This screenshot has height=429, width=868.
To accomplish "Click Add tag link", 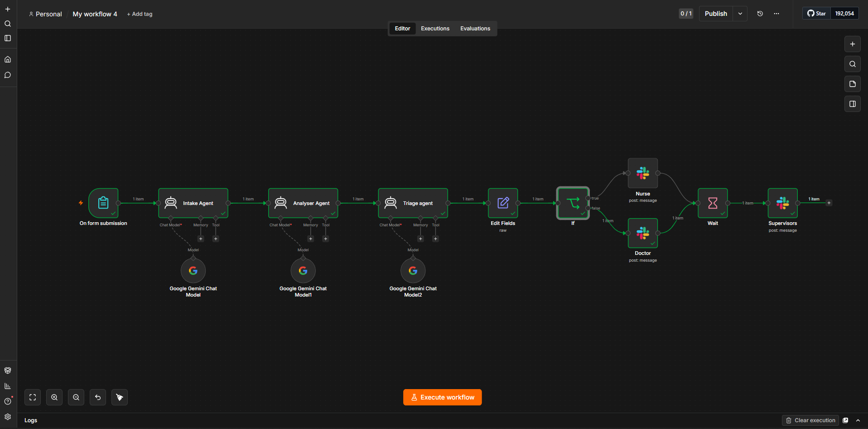I will [140, 14].
